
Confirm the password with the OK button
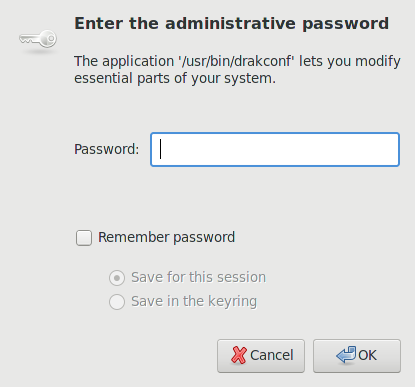coord(357,356)
